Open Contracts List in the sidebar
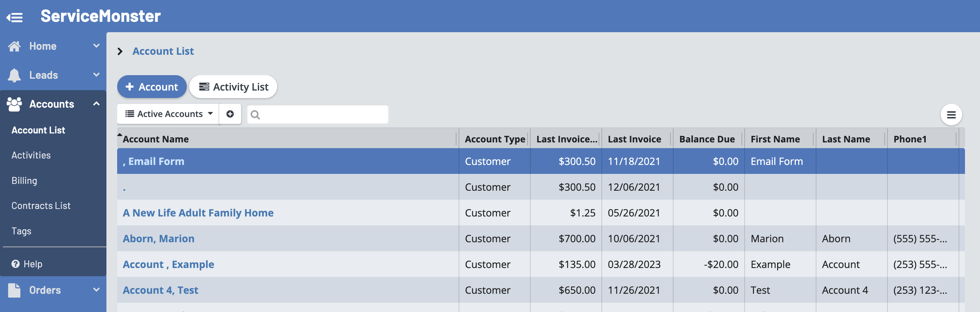Viewport: 980px width, 312px height. point(41,206)
